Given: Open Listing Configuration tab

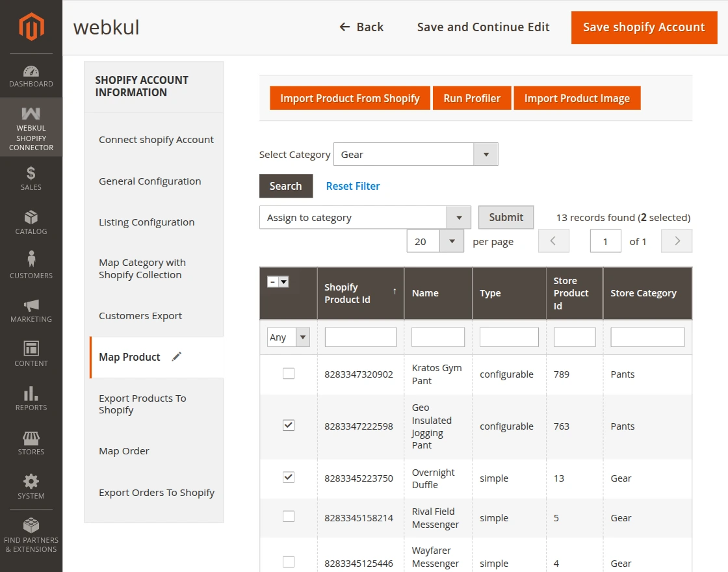Looking at the screenshot, I should click(147, 222).
